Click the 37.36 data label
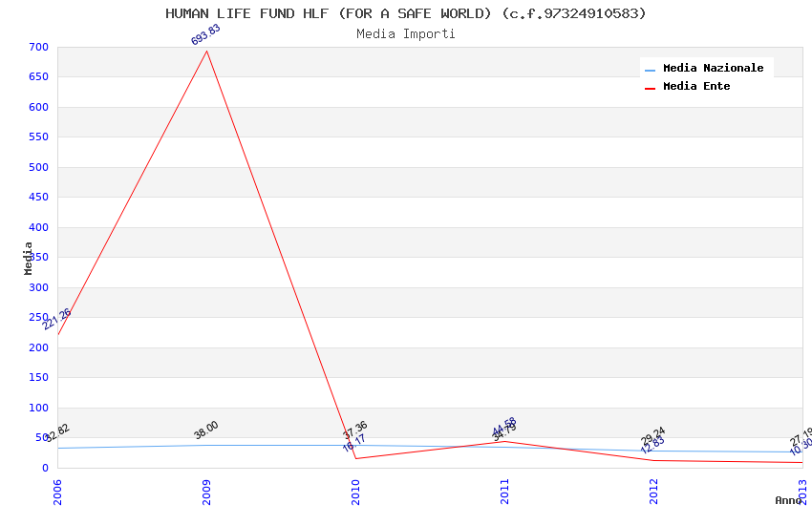Viewport: 812px width, 525px height. tap(354, 430)
